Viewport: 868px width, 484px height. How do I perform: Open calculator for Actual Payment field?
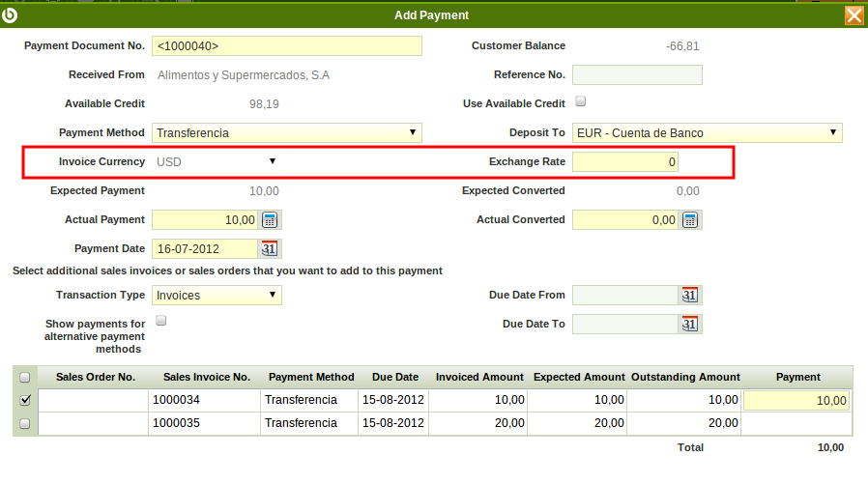[270, 220]
